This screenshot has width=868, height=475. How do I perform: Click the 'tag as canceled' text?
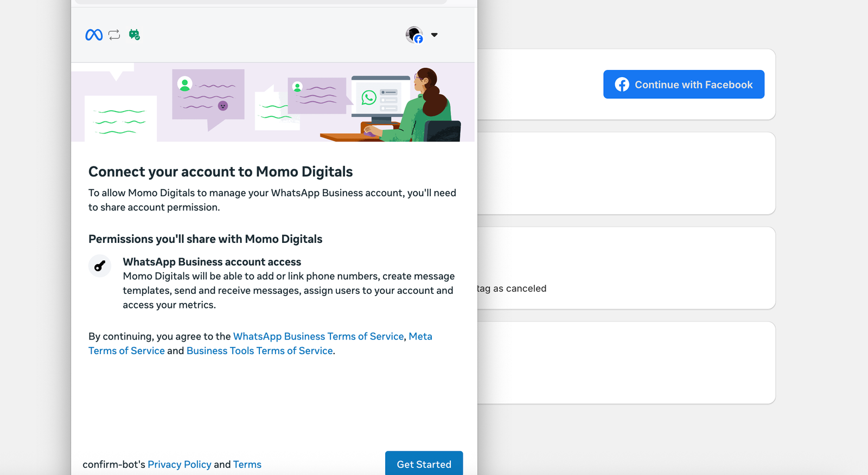512,288
